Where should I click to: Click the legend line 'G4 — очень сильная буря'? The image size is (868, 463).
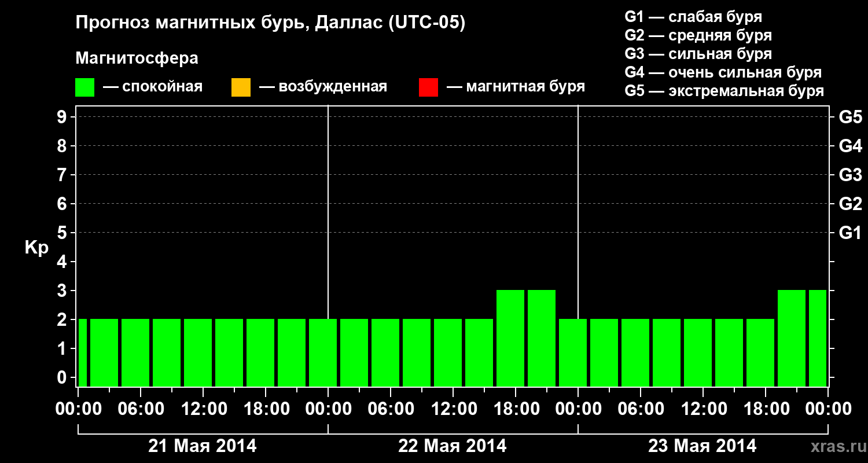[723, 72]
